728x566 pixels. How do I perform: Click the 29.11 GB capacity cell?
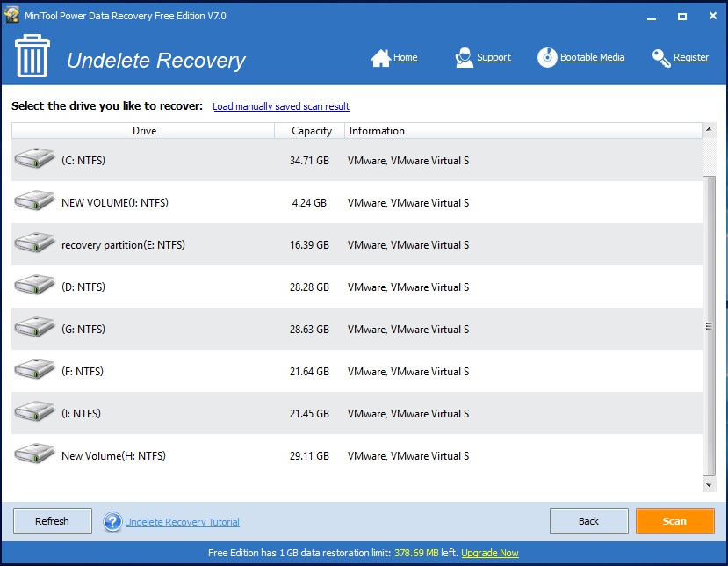[309, 457]
